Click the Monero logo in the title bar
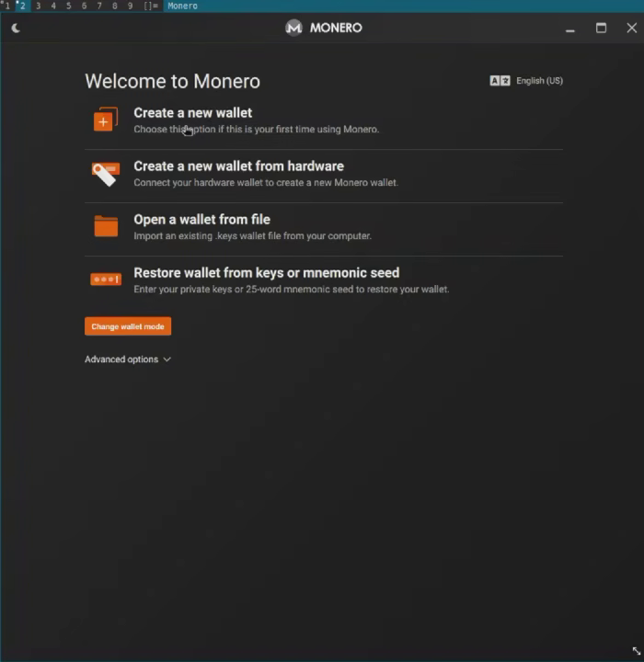The width and height of the screenshot is (644, 662). 293,28
